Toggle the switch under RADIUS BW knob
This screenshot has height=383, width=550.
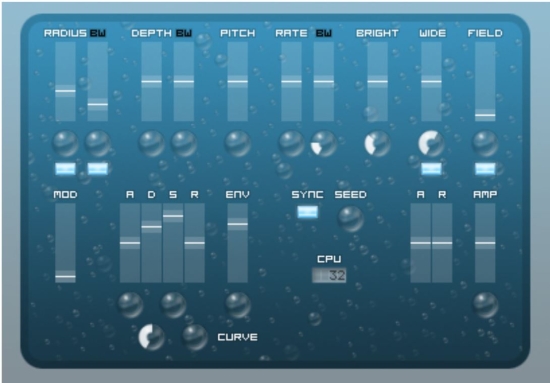[x=98, y=169]
